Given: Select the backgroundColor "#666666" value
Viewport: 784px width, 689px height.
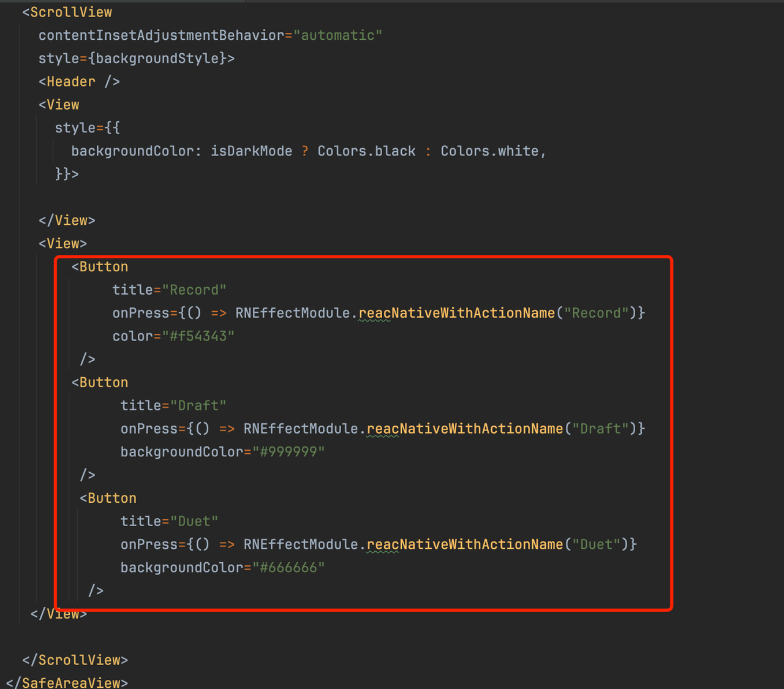Looking at the screenshot, I should point(288,568).
